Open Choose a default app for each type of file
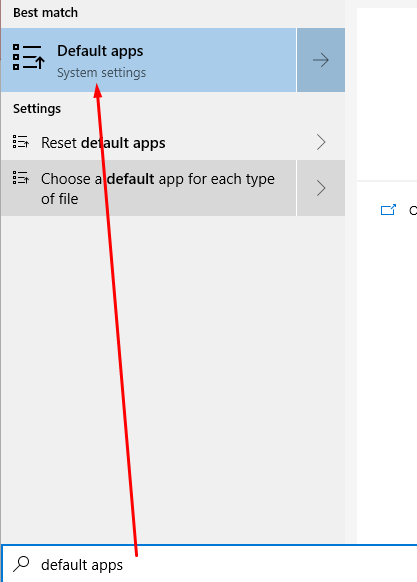 (x=149, y=188)
